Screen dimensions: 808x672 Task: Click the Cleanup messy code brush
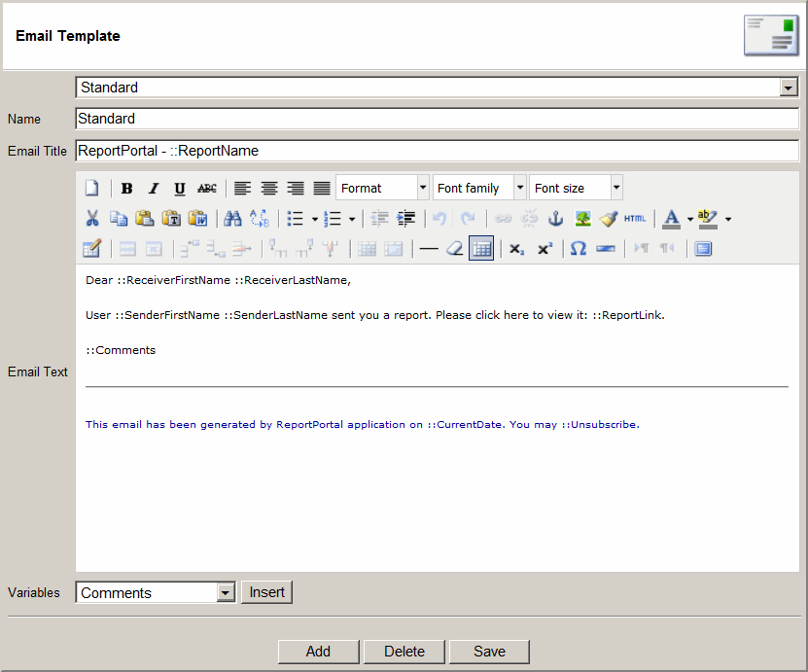(x=609, y=219)
